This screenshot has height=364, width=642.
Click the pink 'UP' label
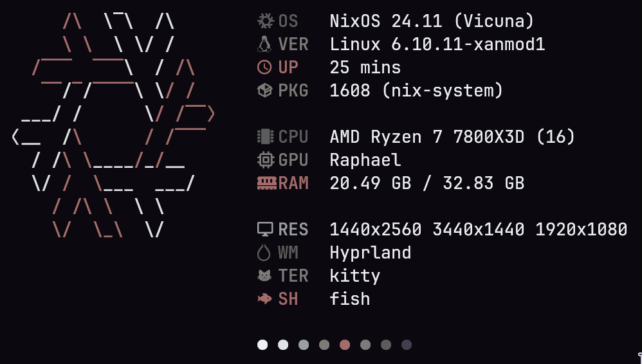coord(288,67)
